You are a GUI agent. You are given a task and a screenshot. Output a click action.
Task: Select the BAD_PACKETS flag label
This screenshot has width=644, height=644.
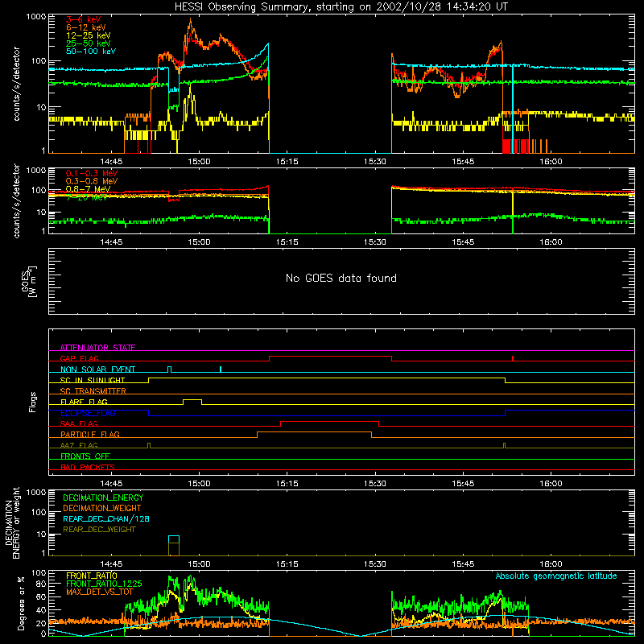point(88,467)
